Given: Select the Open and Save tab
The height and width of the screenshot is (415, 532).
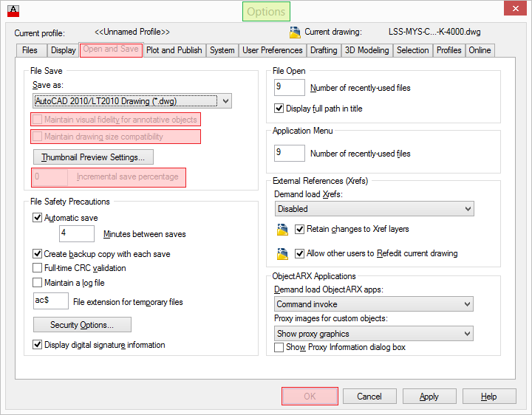Looking at the screenshot, I should [111, 49].
